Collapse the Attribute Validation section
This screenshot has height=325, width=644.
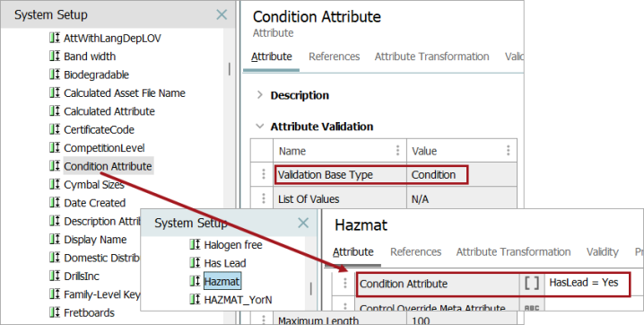click(x=259, y=126)
